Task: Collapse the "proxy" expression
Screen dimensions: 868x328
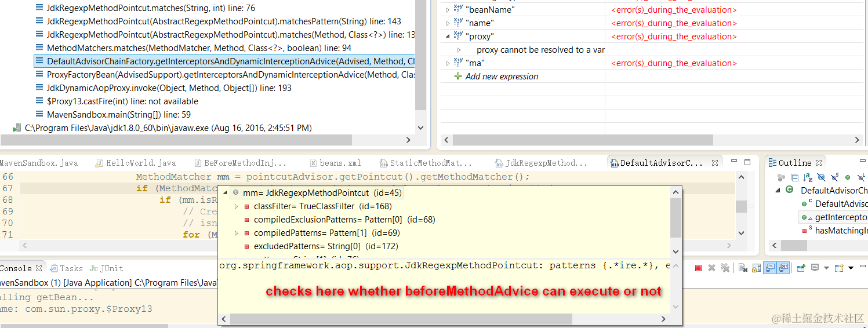Action: pos(448,37)
